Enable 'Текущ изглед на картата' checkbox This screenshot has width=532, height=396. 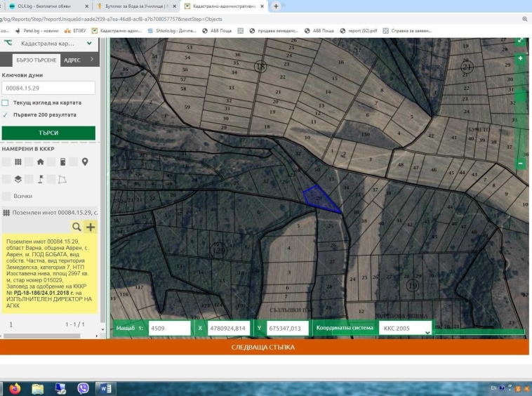pos(6,103)
